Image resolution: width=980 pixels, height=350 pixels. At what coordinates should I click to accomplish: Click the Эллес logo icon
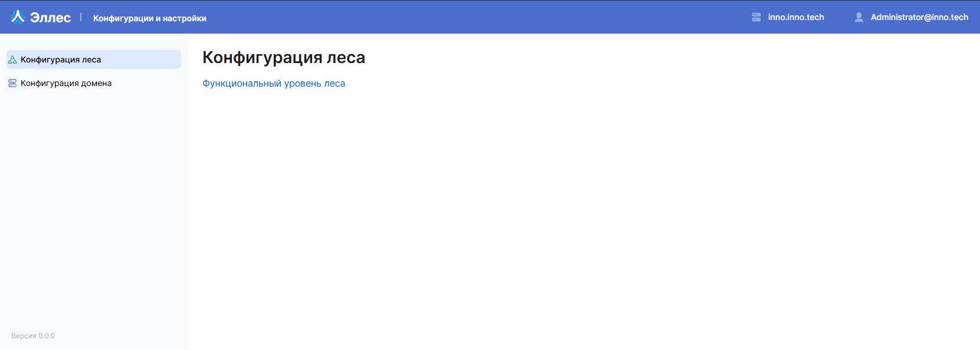click(x=18, y=17)
